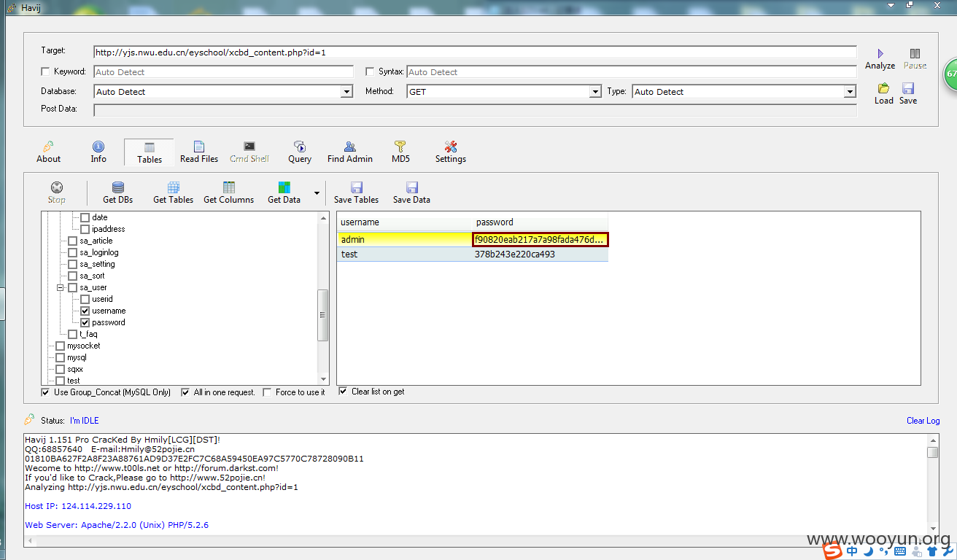
Task: Click the tree panel scroll-up arrow
Action: click(x=323, y=218)
